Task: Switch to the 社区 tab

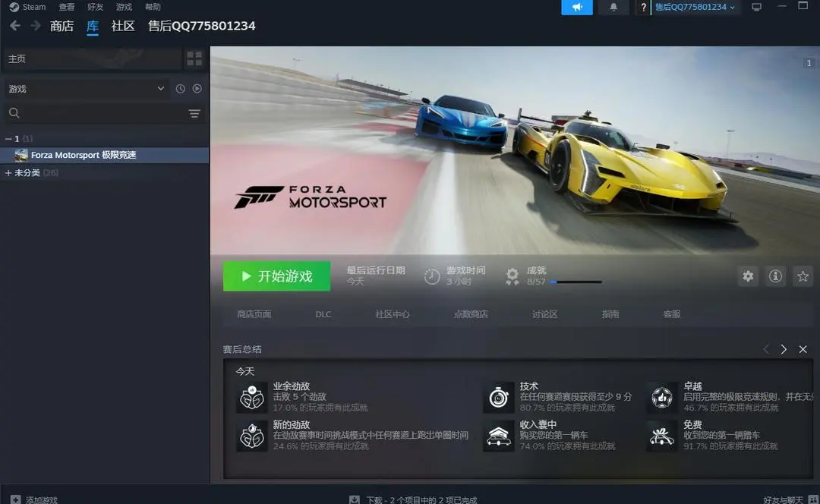Action: pos(123,26)
